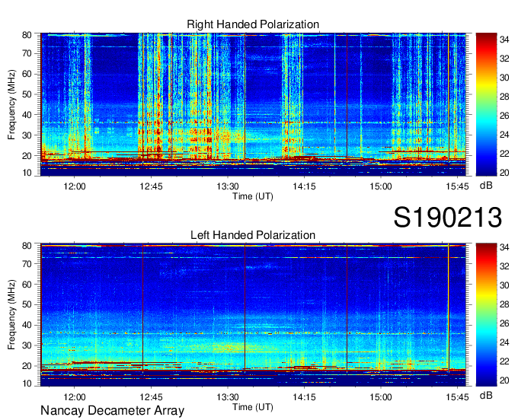Click the 14:15 tick label in top plot
This screenshot has height=420, width=518.
(304, 186)
